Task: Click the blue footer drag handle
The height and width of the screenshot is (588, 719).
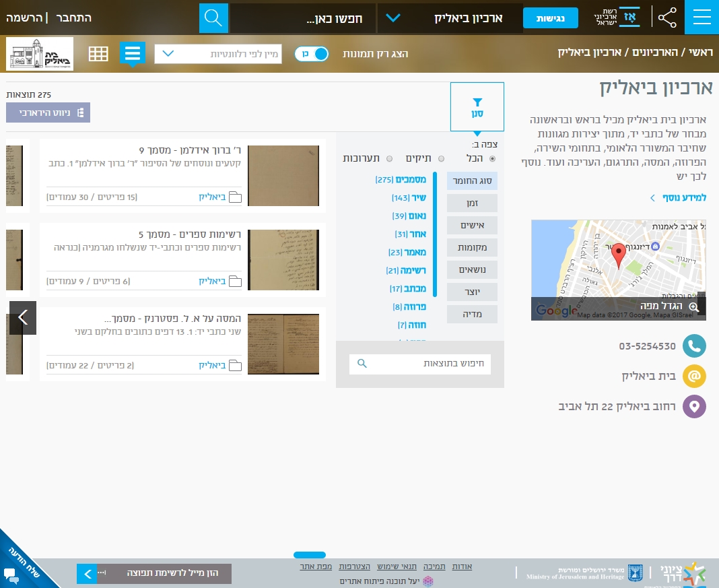Action: (310, 555)
